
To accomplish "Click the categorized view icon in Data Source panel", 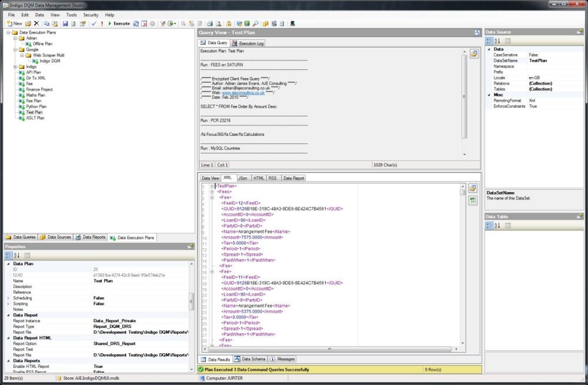I will [x=489, y=39].
